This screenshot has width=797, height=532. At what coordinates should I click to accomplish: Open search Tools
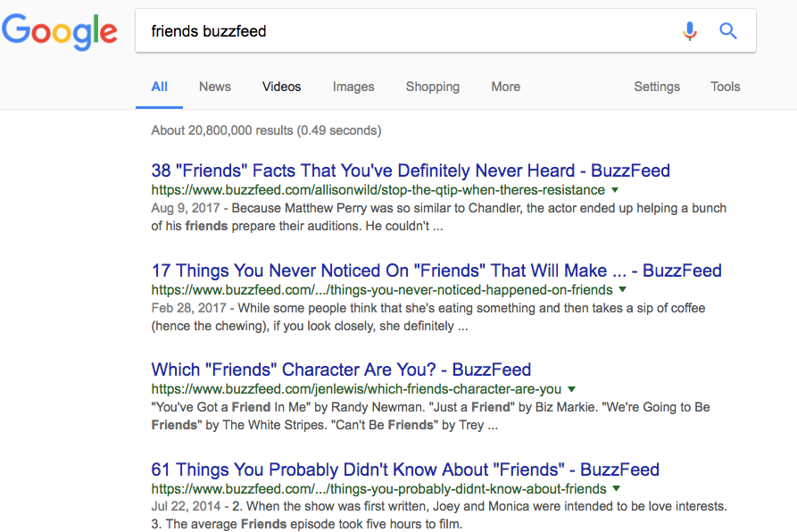click(x=726, y=87)
